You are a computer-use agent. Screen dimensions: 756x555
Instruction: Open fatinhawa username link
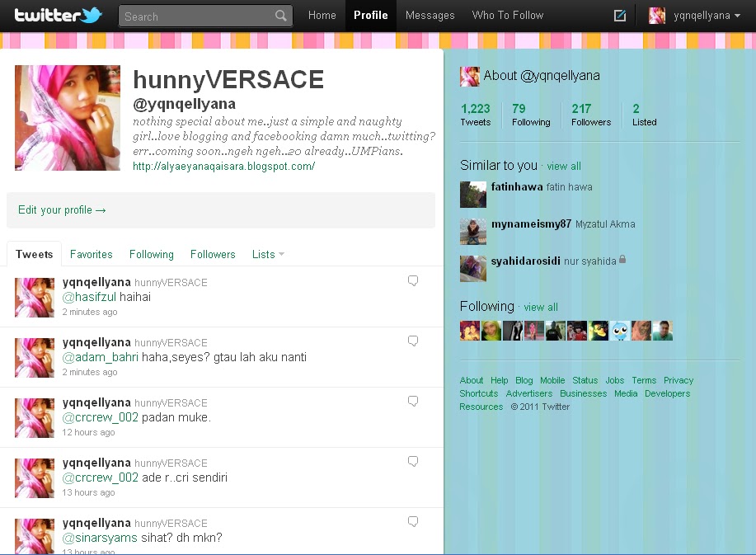(x=517, y=186)
